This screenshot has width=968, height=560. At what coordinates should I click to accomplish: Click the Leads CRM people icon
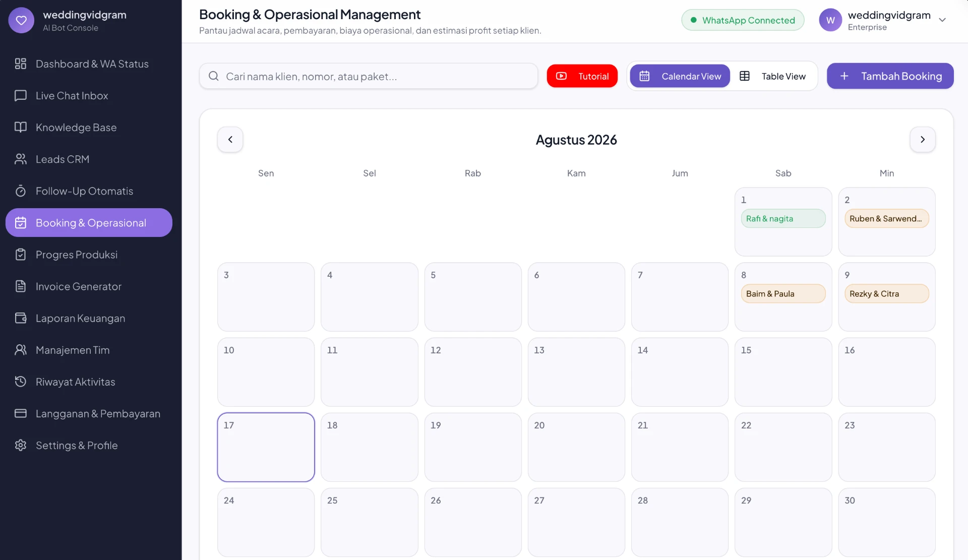[21, 159]
